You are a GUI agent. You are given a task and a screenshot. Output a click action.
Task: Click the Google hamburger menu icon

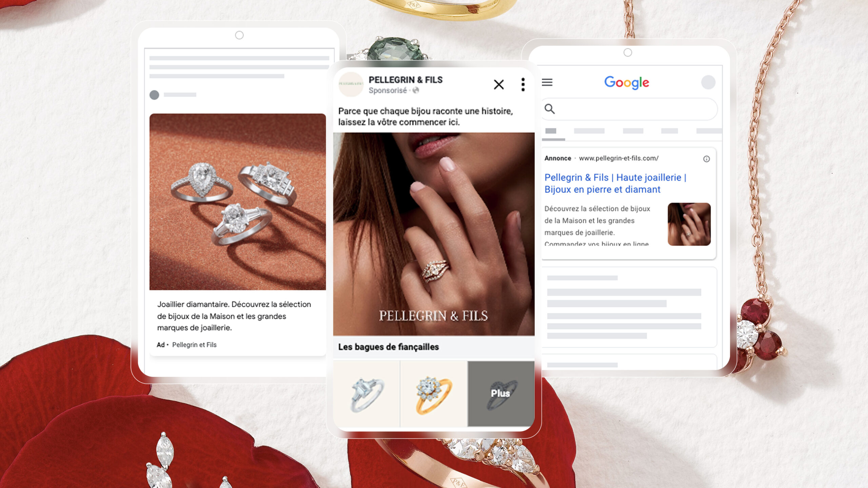(547, 82)
